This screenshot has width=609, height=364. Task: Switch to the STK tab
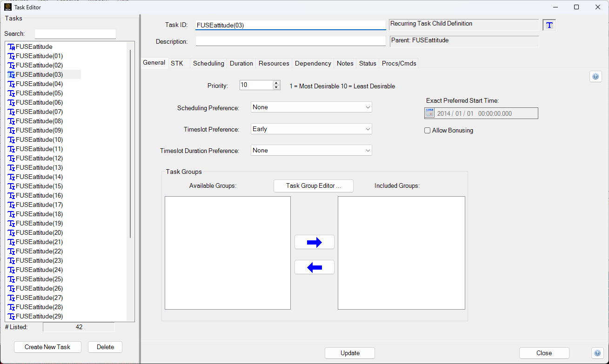point(178,63)
